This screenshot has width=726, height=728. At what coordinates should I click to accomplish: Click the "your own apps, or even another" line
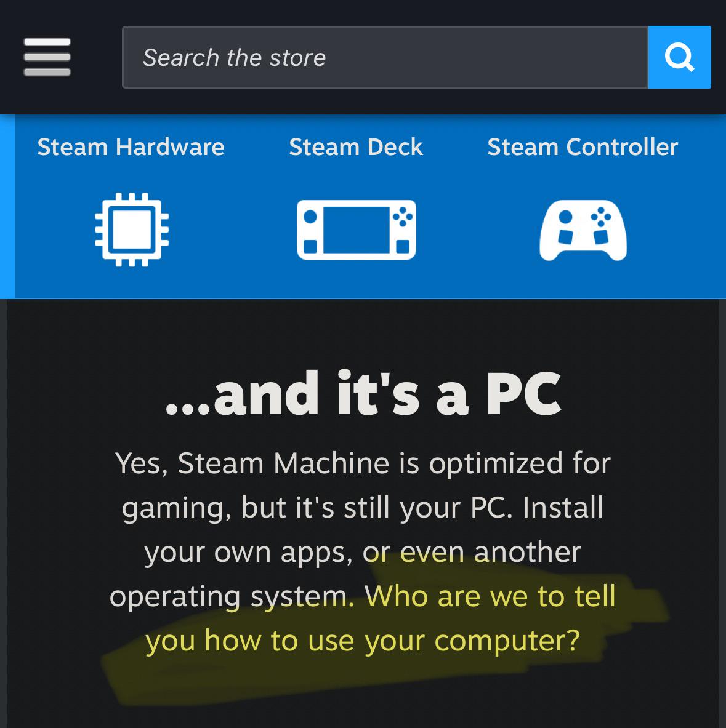[x=363, y=552]
